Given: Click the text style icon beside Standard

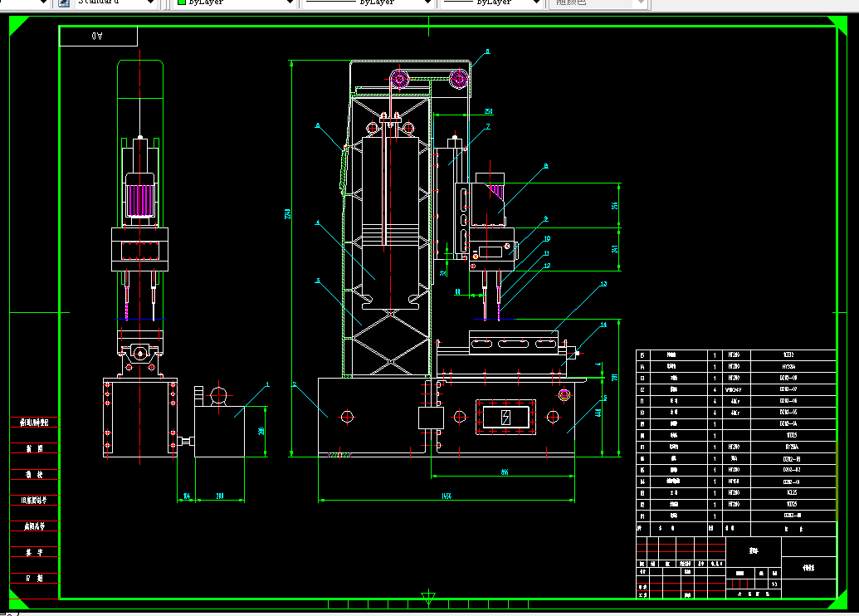Looking at the screenshot, I should point(64,2).
